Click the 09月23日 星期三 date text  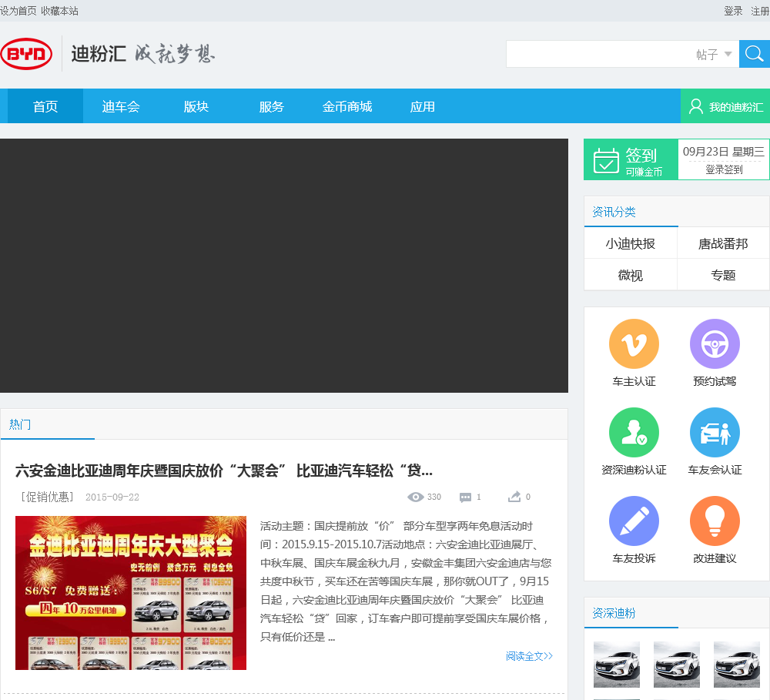point(724,151)
